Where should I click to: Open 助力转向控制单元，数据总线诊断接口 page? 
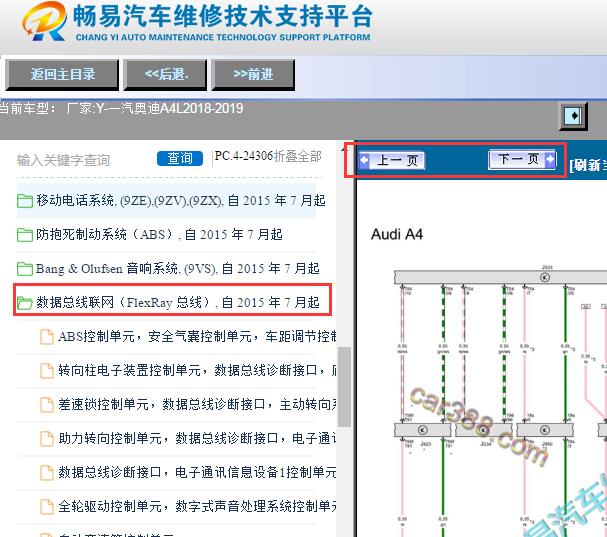coord(197,439)
